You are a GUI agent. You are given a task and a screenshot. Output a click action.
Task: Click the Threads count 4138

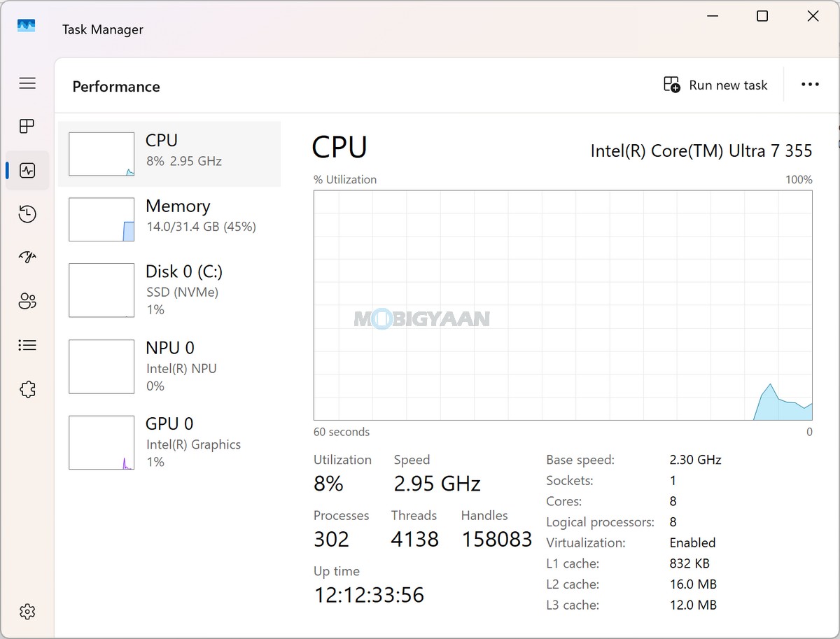pos(415,539)
